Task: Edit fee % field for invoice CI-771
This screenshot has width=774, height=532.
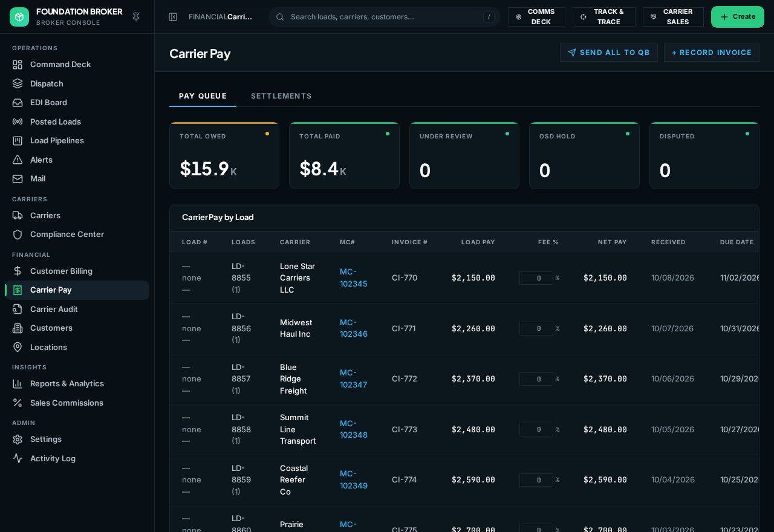Action: point(536,328)
